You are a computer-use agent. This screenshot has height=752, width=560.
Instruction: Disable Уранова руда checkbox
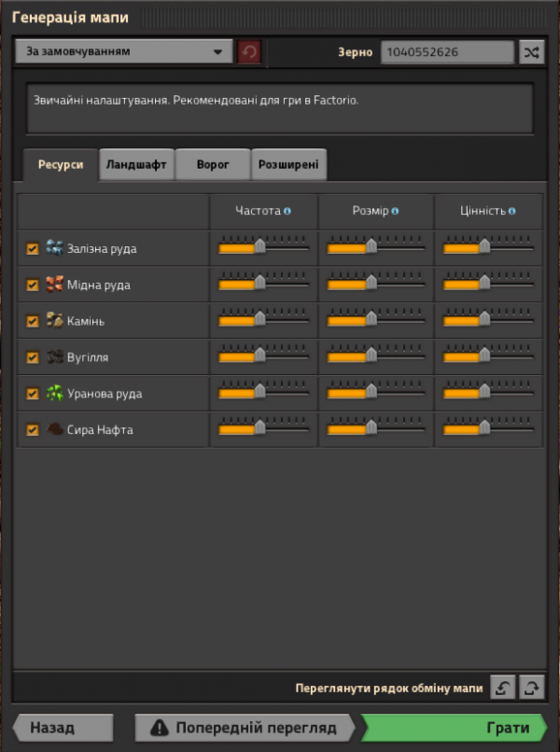32,394
